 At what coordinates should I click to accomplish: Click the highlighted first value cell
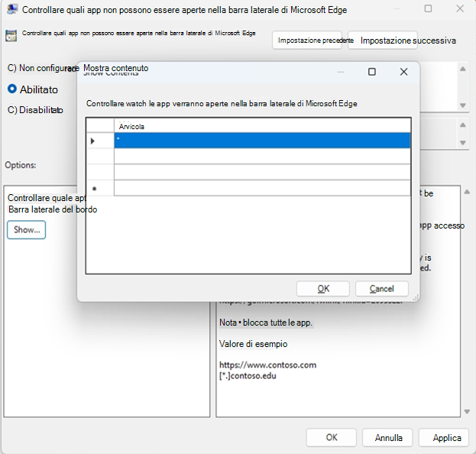[x=262, y=141]
